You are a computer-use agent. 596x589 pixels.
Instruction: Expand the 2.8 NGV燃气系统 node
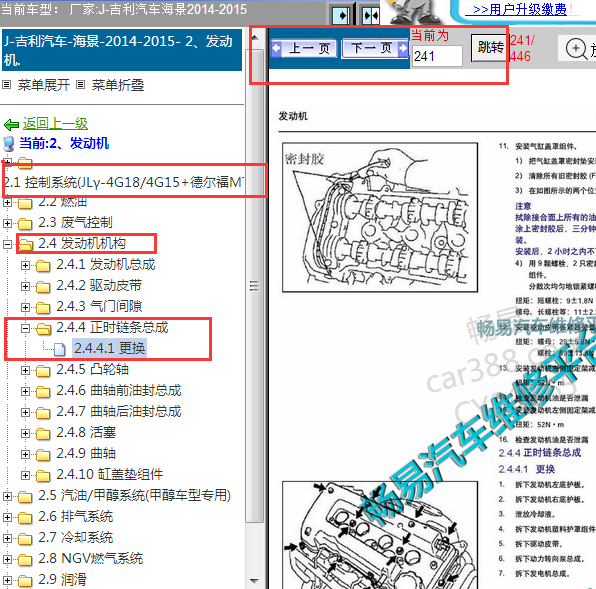(x=7, y=559)
